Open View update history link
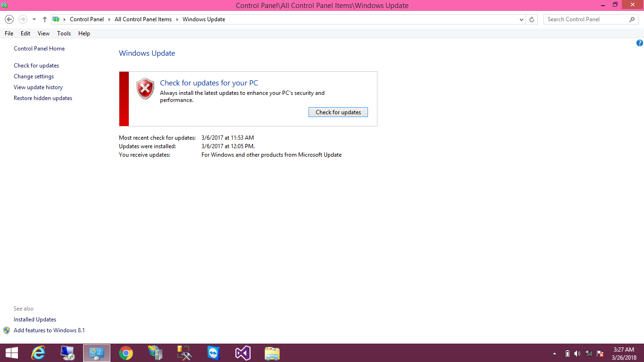Viewport: 644px width, 362px height. 38,87
